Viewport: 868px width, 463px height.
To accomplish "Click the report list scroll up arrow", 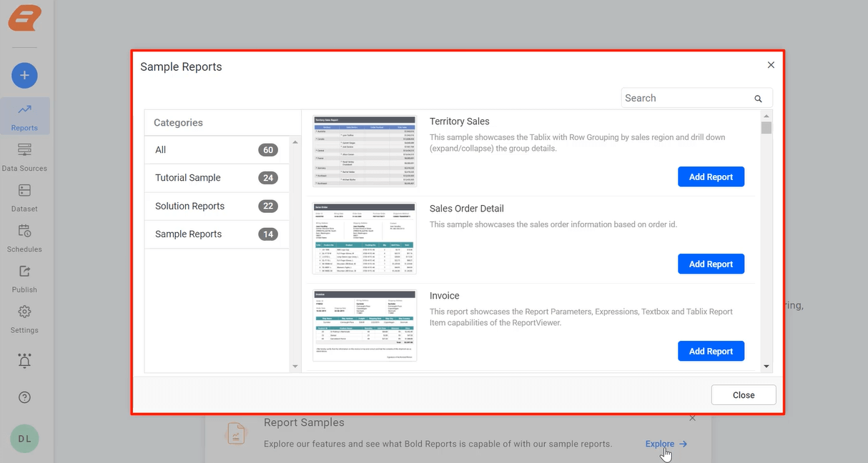I will pyautogui.click(x=766, y=116).
